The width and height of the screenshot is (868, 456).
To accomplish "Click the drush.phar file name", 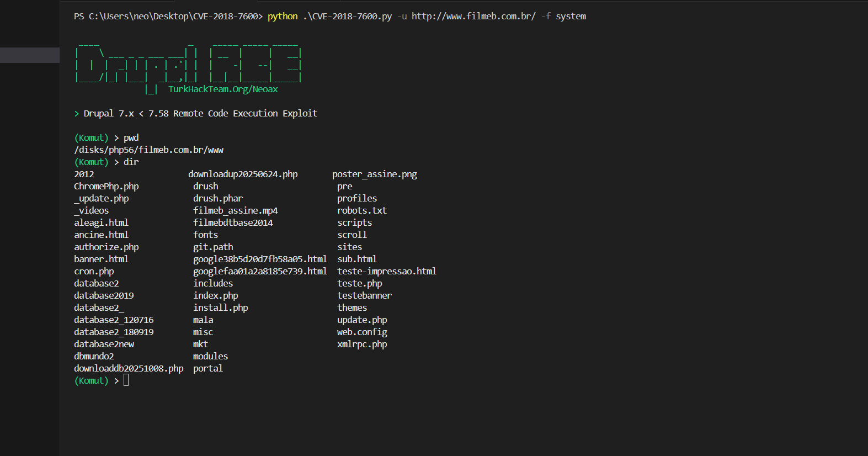I will click(218, 199).
